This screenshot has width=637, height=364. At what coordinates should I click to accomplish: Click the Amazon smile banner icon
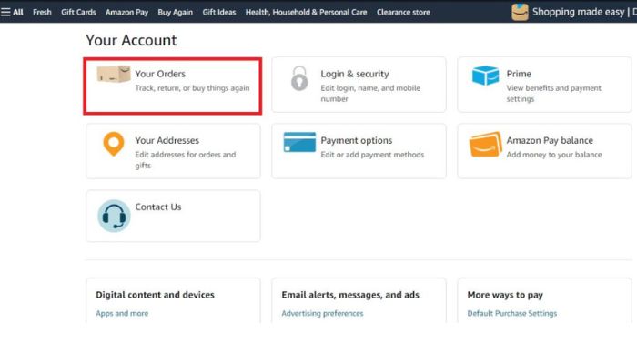pyautogui.click(x=520, y=12)
